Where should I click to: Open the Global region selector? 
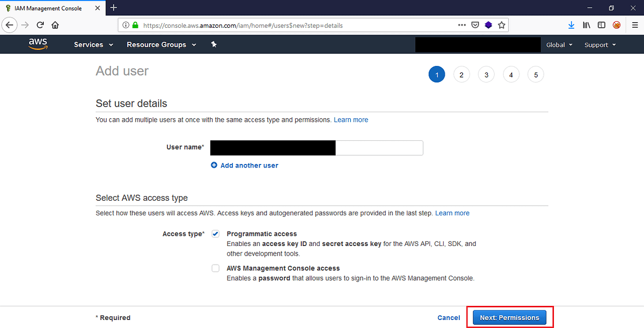(x=558, y=44)
